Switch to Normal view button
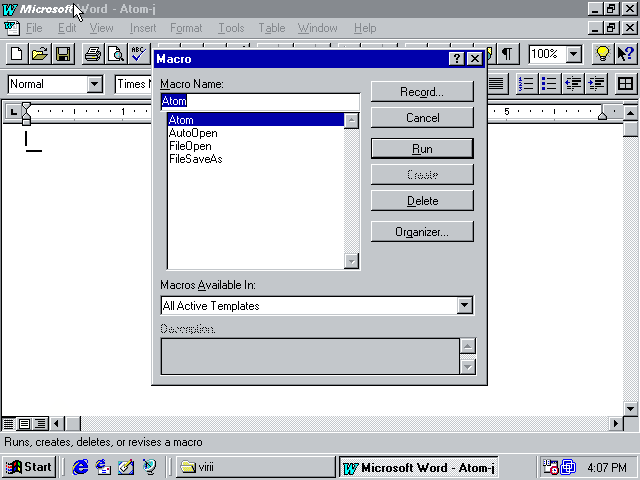The height and width of the screenshot is (480, 640). coord(8,424)
